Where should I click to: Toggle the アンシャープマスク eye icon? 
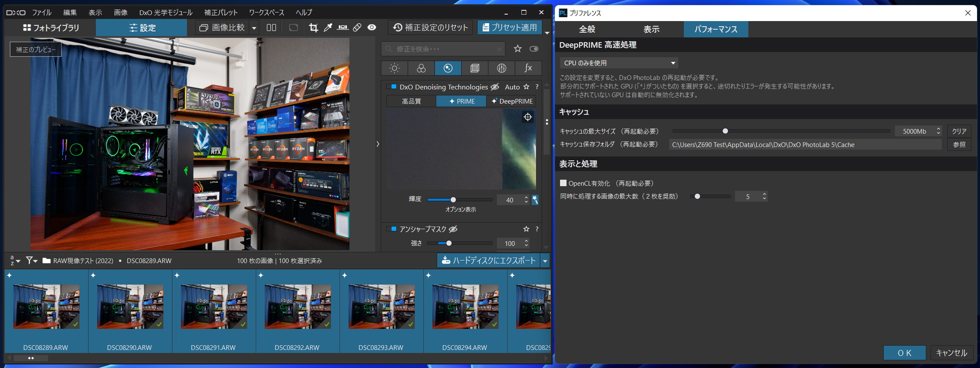(x=453, y=229)
